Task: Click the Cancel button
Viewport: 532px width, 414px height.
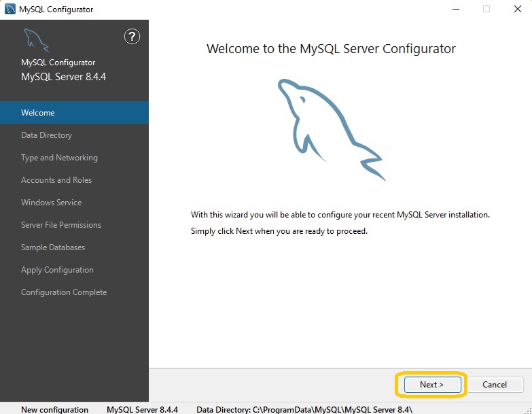Action: coord(495,385)
